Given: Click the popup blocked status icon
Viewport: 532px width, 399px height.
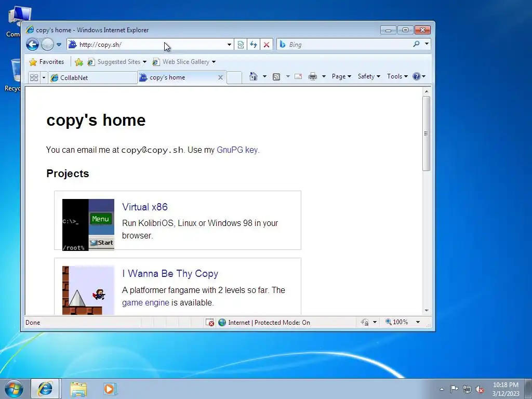Looking at the screenshot, I should pyautogui.click(x=210, y=322).
